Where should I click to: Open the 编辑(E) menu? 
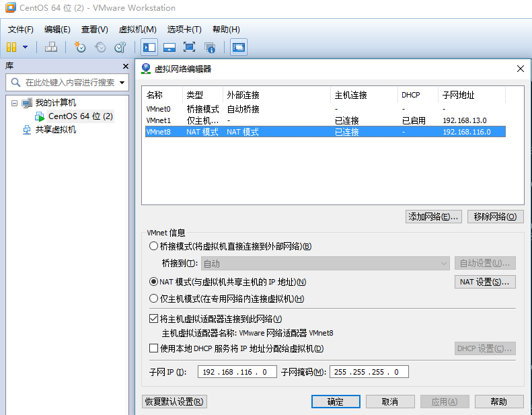(x=57, y=30)
